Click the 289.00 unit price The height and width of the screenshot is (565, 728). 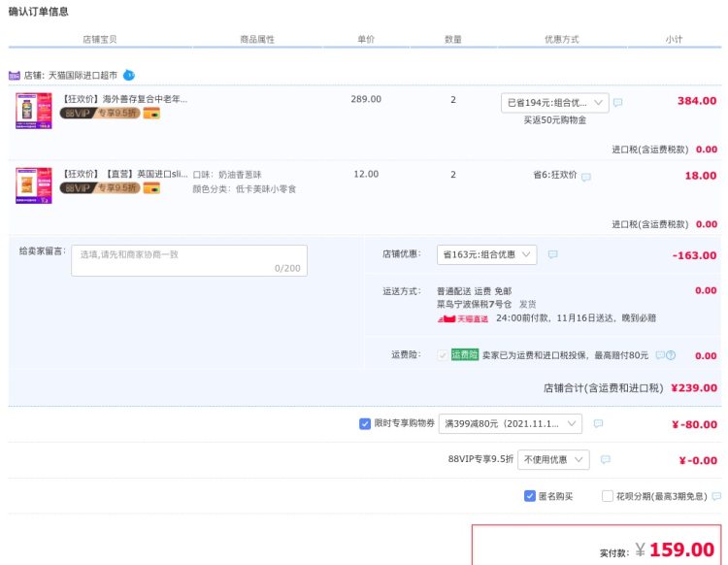pos(366,99)
